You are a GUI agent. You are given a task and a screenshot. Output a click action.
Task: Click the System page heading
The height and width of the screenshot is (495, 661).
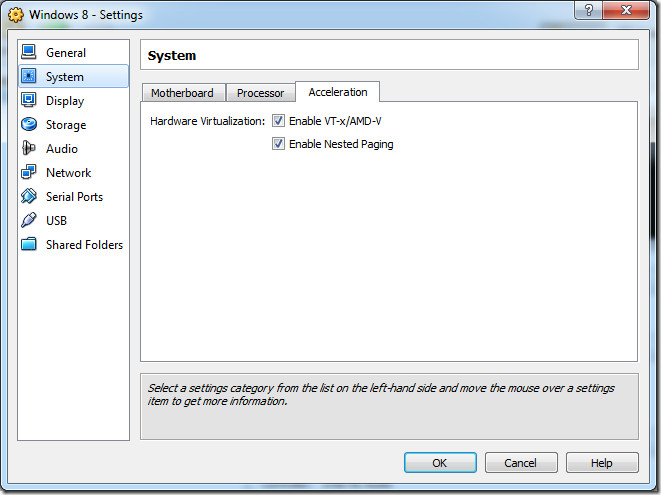pos(172,56)
